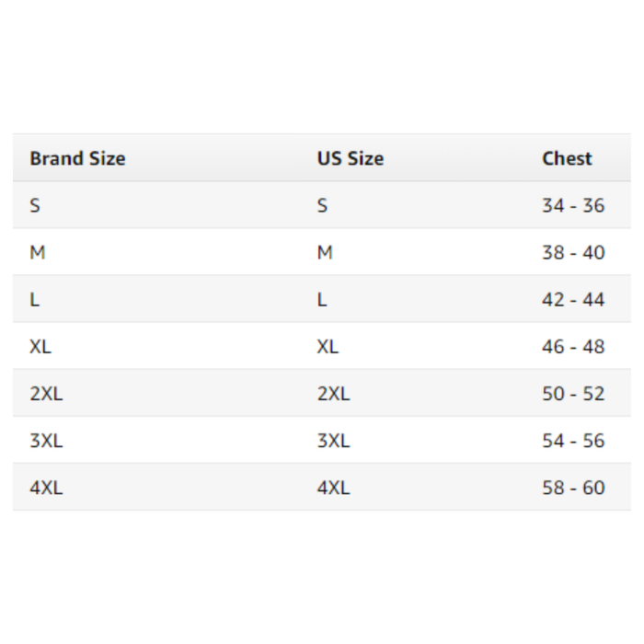Select the L brand size cell

point(34,299)
